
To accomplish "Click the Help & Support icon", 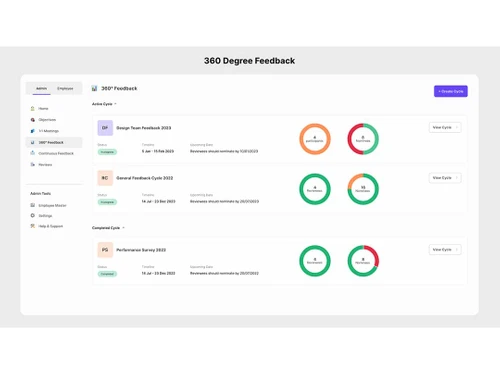I will coord(33,226).
